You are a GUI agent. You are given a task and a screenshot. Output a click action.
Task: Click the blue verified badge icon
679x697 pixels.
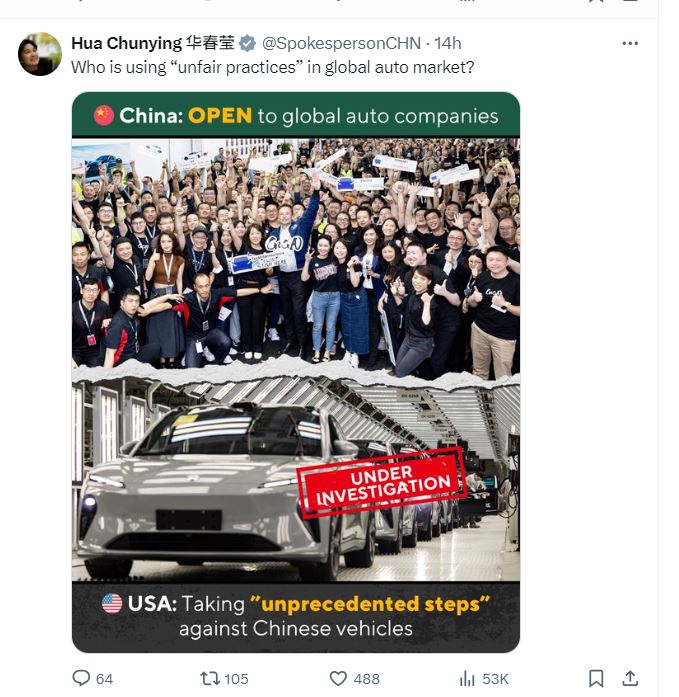pos(248,44)
